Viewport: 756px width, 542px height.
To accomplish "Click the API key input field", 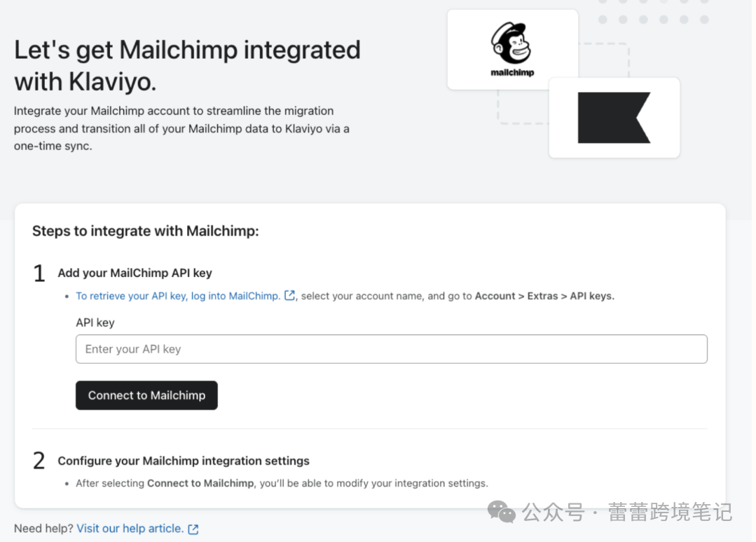I will pyautogui.click(x=391, y=349).
